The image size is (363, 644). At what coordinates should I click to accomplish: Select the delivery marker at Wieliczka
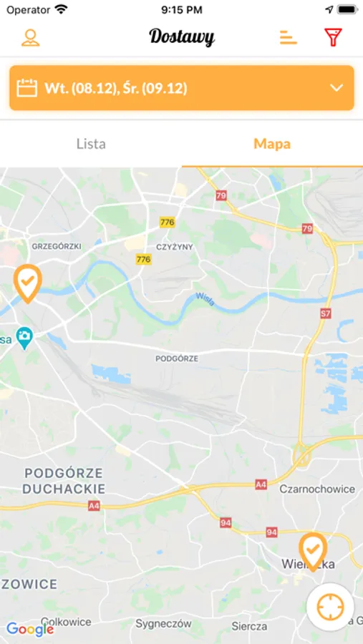pos(313,552)
